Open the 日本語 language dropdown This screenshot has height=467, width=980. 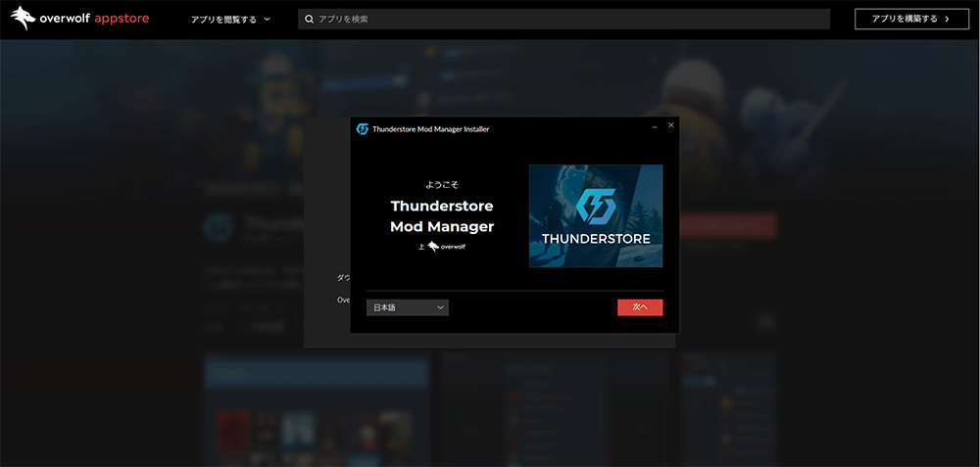click(x=407, y=307)
